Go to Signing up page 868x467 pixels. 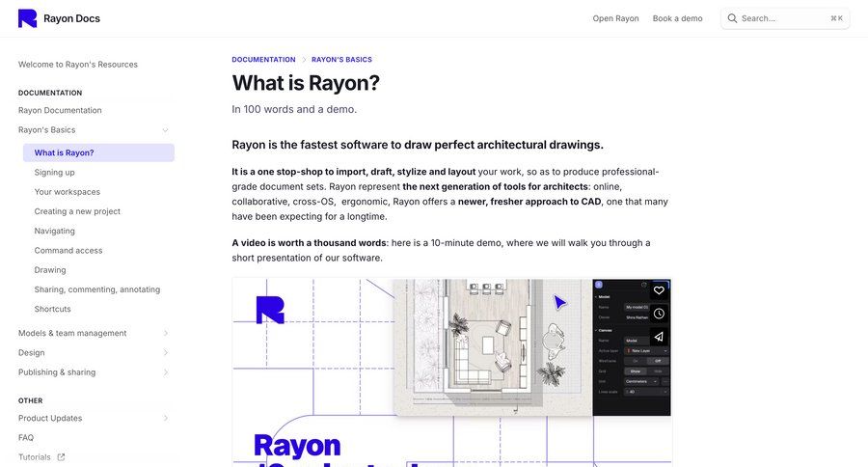54,173
